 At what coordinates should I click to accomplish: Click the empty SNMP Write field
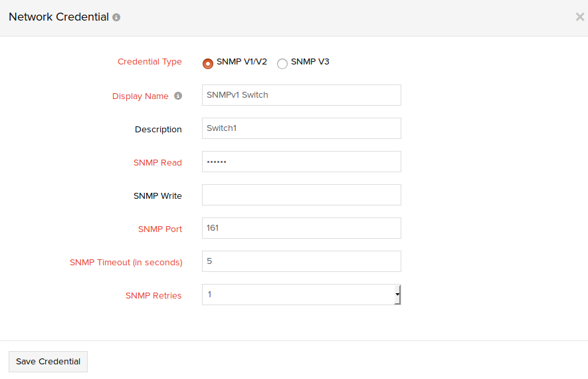click(301, 195)
